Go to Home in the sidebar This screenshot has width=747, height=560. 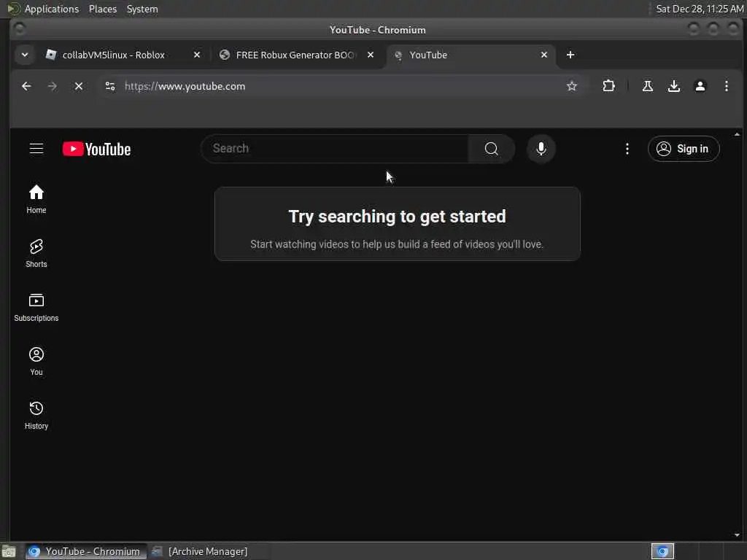click(x=36, y=200)
